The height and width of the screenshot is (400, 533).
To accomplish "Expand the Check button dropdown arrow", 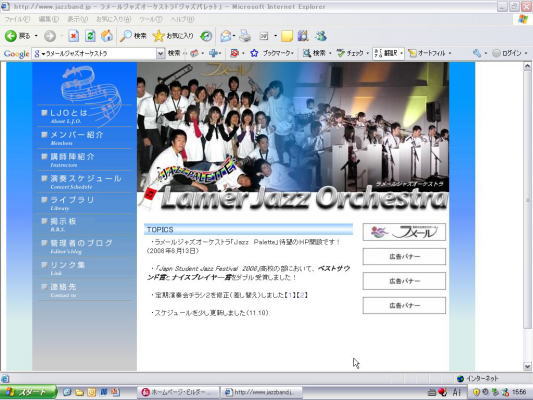I will pyautogui.click(x=367, y=53).
